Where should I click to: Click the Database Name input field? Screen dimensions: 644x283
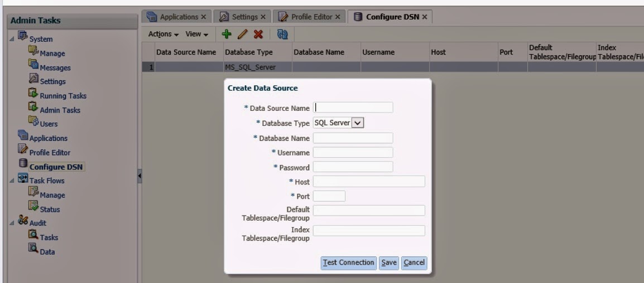(353, 138)
